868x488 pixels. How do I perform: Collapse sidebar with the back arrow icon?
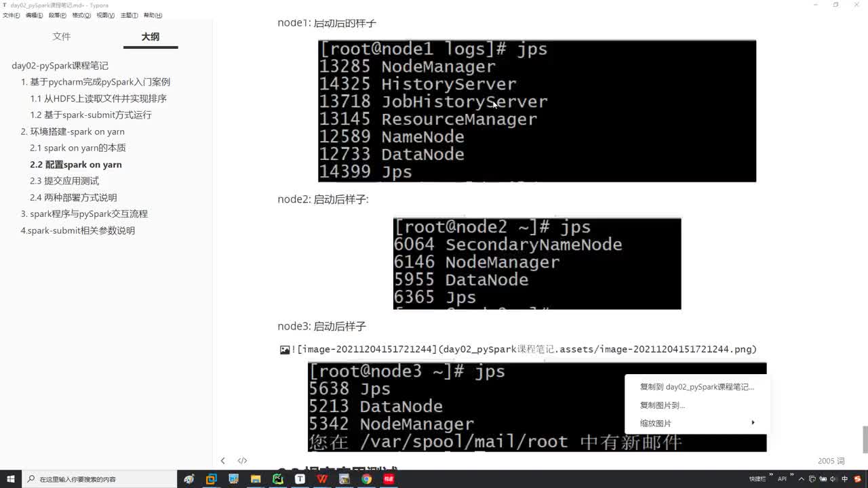(x=222, y=461)
